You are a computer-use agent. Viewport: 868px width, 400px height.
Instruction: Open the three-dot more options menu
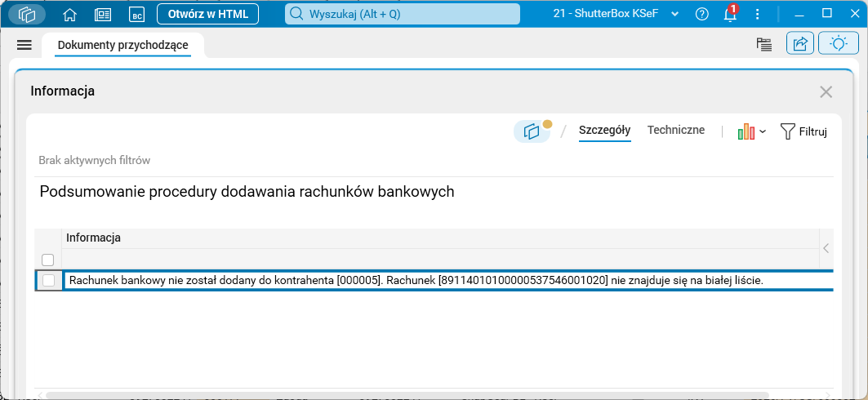(758, 15)
